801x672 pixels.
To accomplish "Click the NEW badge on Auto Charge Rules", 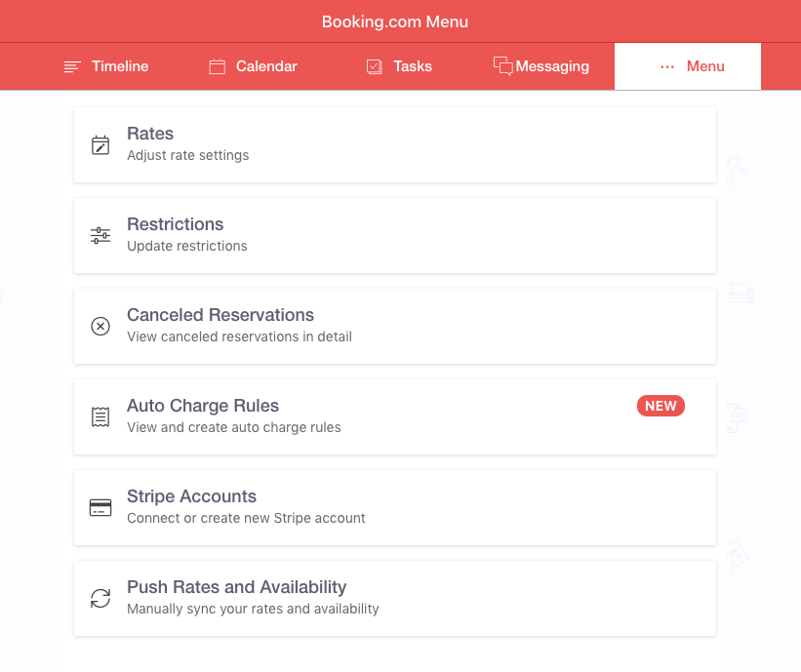I will click(x=661, y=406).
